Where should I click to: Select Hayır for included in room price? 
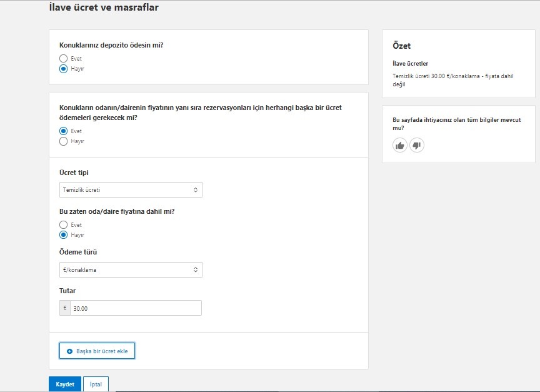[x=63, y=235]
